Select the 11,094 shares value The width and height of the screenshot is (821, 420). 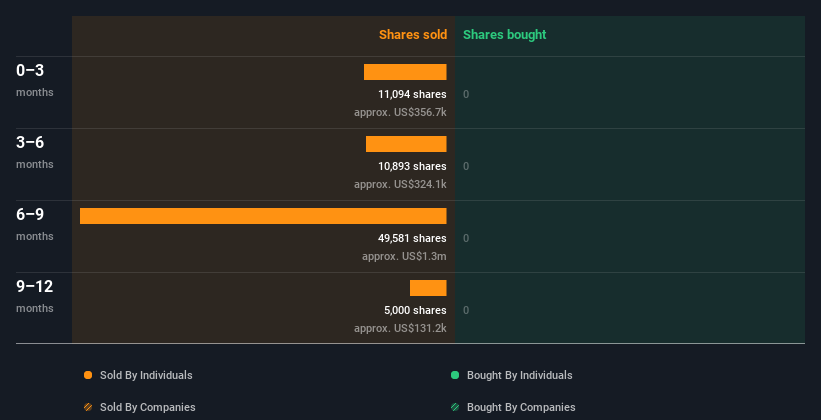[412, 94]
